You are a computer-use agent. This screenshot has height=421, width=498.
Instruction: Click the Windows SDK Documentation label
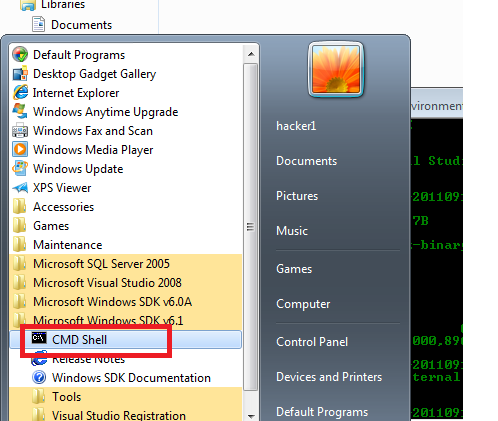131,378
